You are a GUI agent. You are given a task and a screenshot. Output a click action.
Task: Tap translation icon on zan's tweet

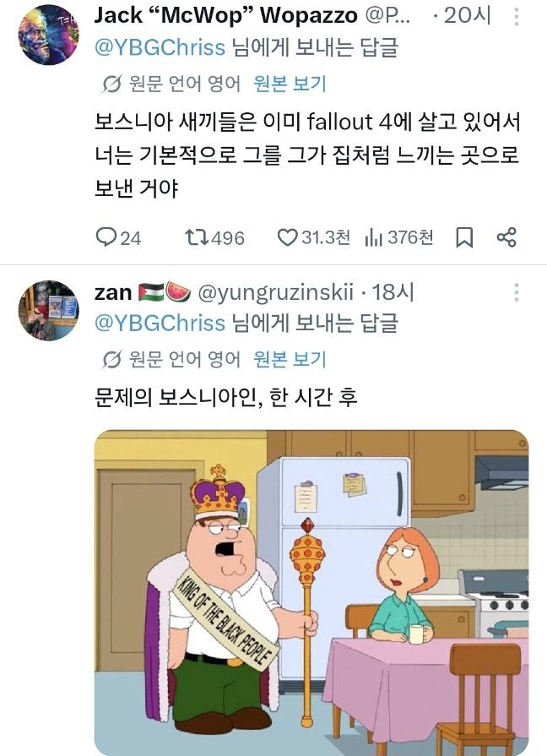point(111,360)
